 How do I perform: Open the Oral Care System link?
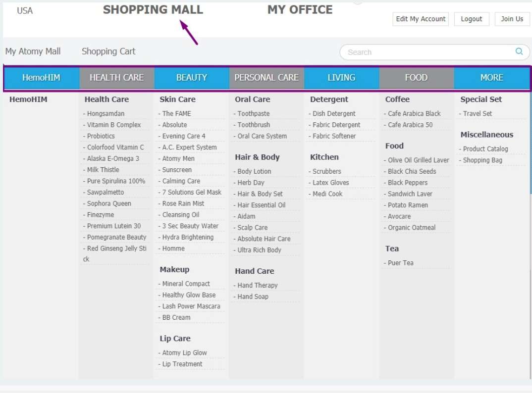[x=262, y=136]
